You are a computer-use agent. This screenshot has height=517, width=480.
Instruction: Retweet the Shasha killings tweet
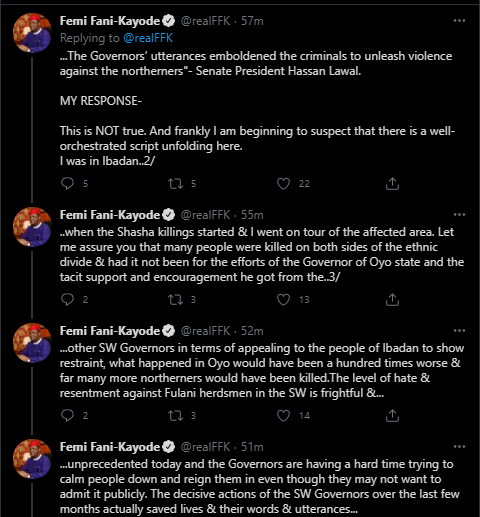(x=175, y=299)
